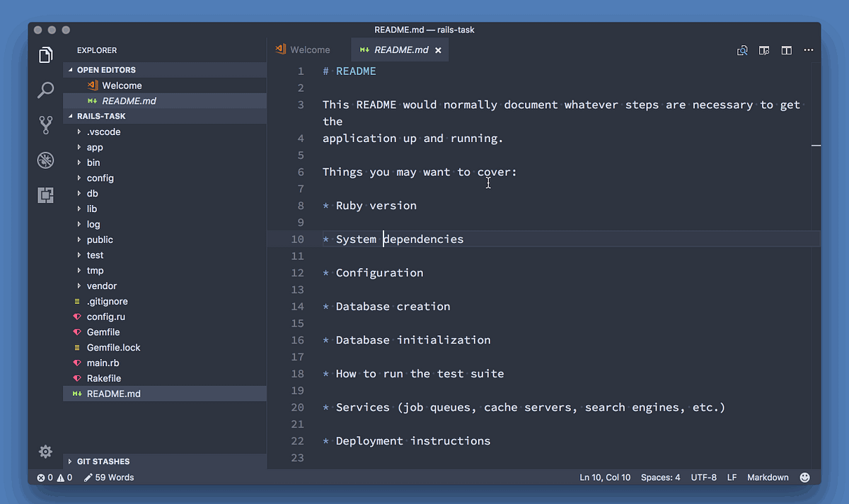Split the editor with the split icon
The width and height of the screenshot is (849, 504).
pos(786,50)
